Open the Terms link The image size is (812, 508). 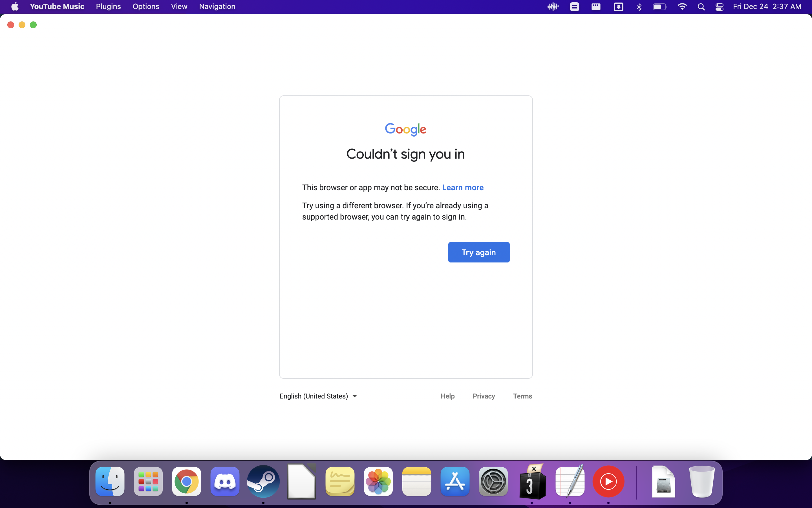522,396
